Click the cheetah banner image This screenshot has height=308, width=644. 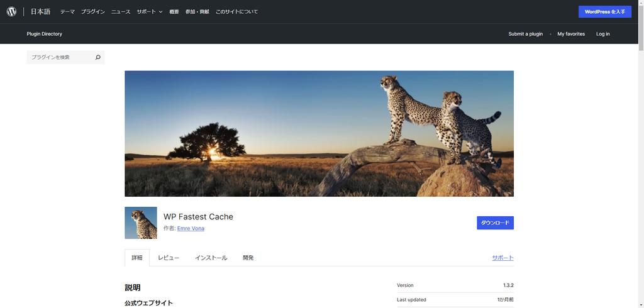point(319,133)
